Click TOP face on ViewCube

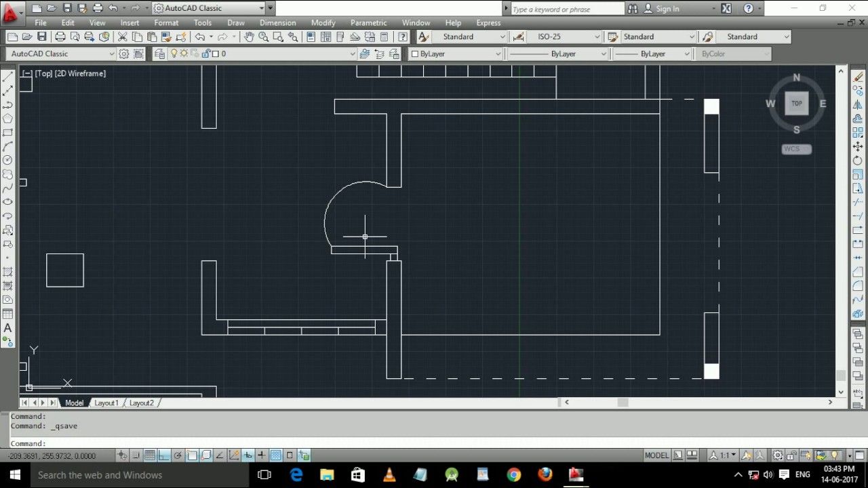pos(797,104)
